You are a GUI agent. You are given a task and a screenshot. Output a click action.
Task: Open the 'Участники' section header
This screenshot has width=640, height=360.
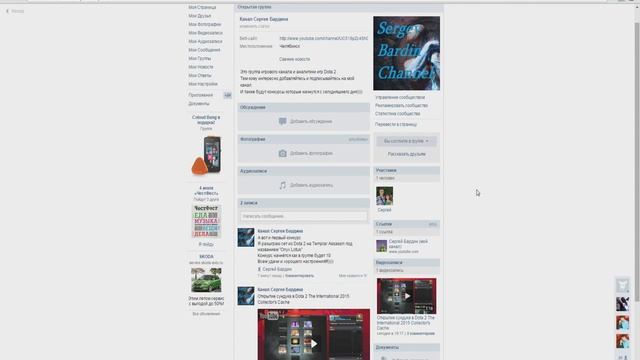407,170
